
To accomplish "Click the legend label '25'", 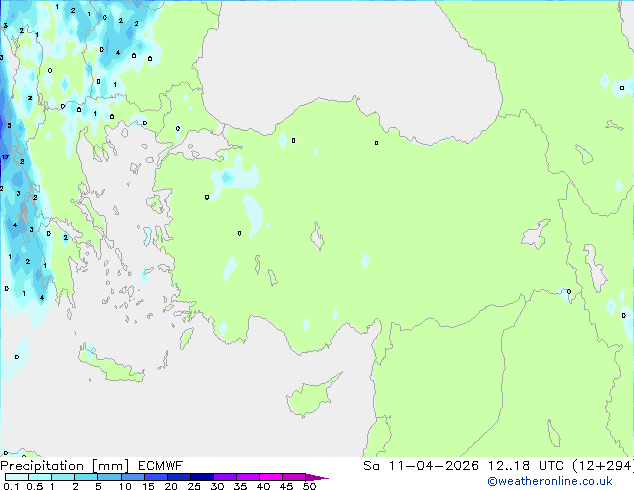I will pyautogui.click(x=194, y=486).
